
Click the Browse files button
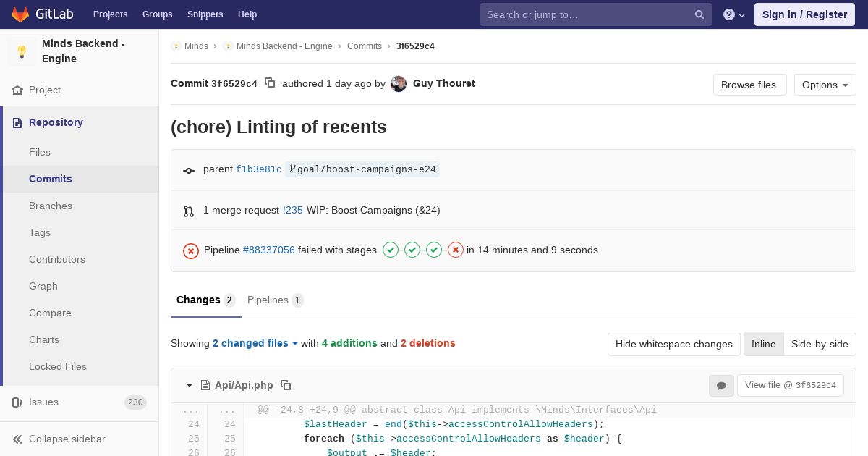click(749, 85)
